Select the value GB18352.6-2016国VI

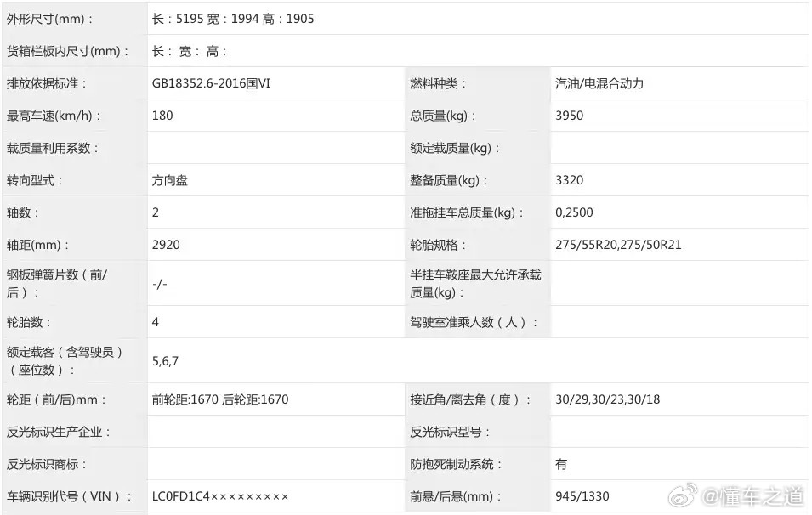click(x=211, y=83)
